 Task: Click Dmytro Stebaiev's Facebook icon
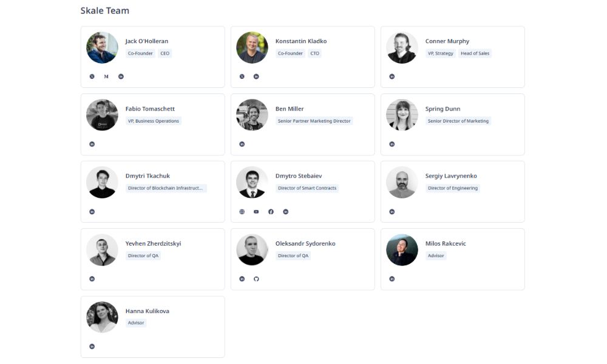pyautogui.click(x=271, y=212)
